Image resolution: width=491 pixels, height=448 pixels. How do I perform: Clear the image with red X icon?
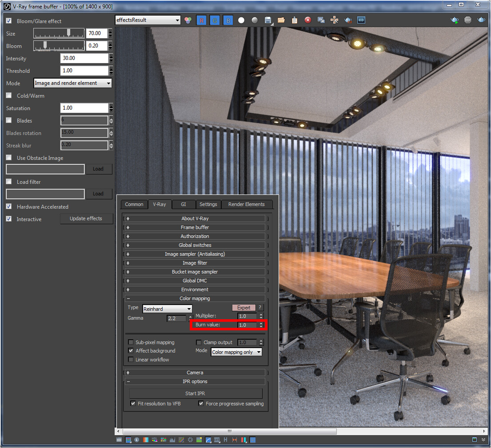[308, 20]
